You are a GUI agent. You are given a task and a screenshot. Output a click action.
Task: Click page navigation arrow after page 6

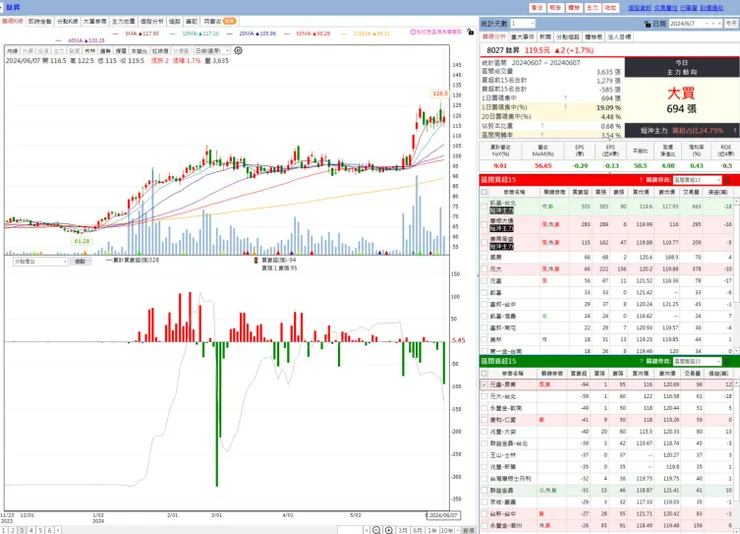[58, 531]
